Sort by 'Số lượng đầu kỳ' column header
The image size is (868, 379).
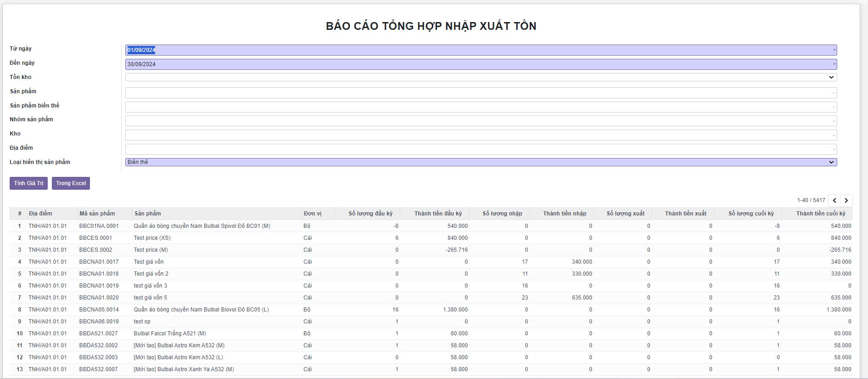[370, 214]
